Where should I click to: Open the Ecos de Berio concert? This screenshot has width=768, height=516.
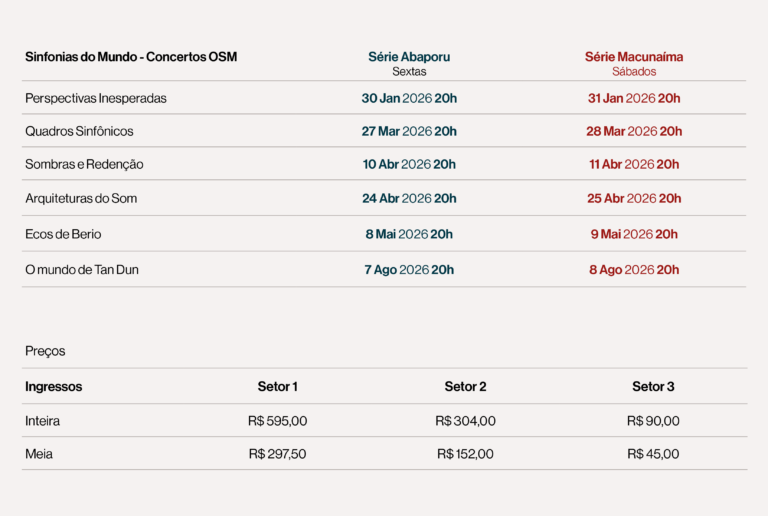click(63, 234)
